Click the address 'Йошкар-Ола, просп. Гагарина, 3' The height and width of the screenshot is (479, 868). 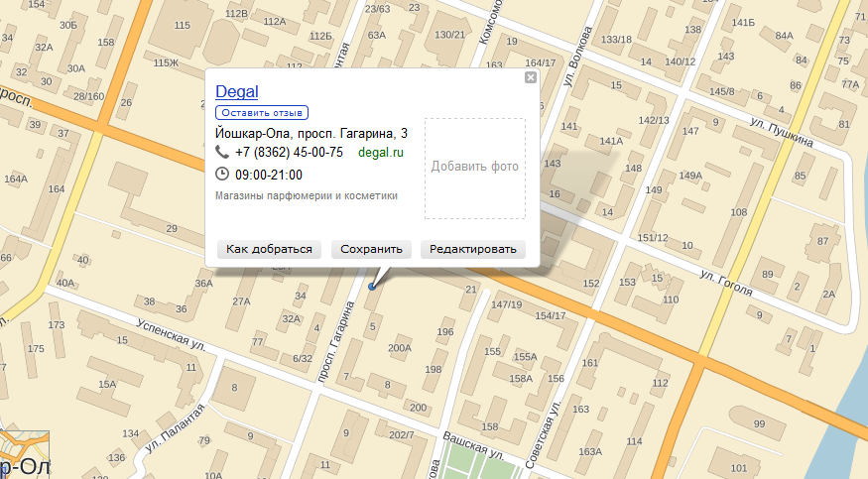[x=311, y=133]
